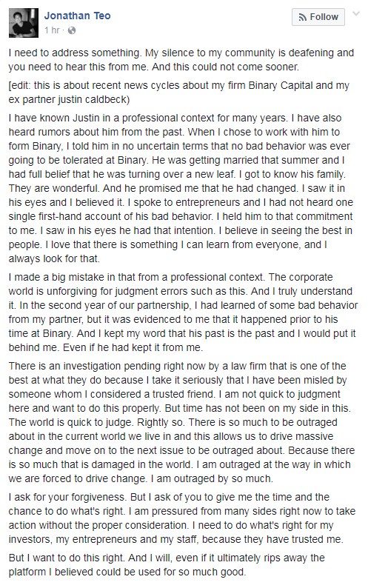The width and height of the screenshot is (368, 588).
Task: Click the final paragraph starting 'But I want to do this right'
Action: pyautogui.click(x=167, y=565)
